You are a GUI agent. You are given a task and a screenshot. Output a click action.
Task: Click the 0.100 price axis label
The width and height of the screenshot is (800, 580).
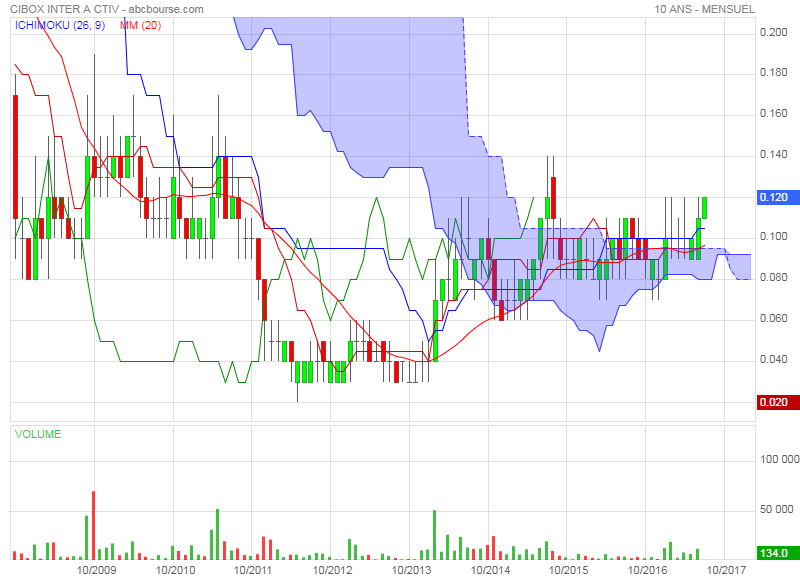click(773, 237)
